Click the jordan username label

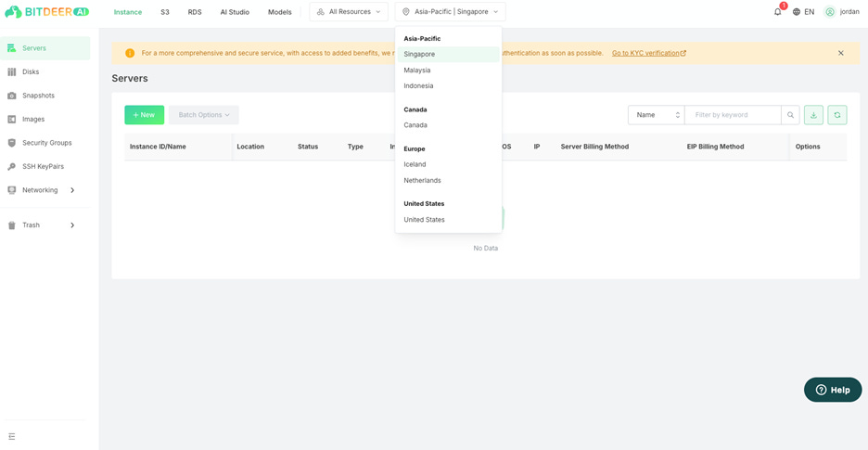pyautogui.click(x=849, y=12)
